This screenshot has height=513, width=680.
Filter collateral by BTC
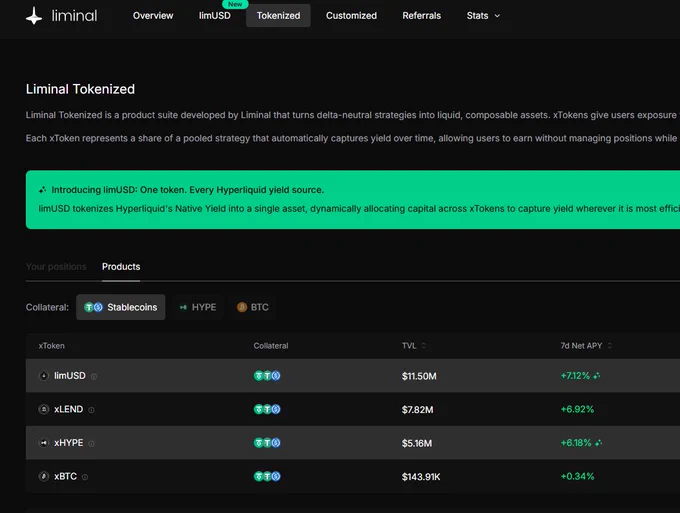[253, 307]
